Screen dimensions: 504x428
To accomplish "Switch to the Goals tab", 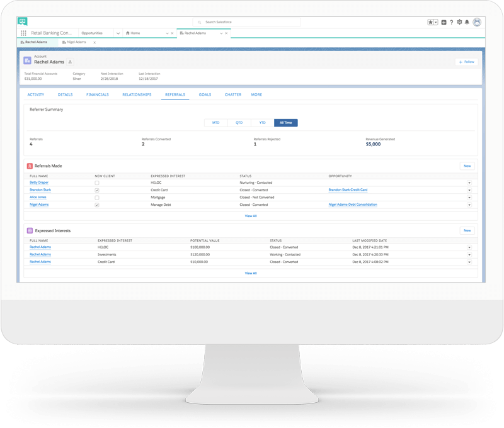I will click(x=205, y=94).
